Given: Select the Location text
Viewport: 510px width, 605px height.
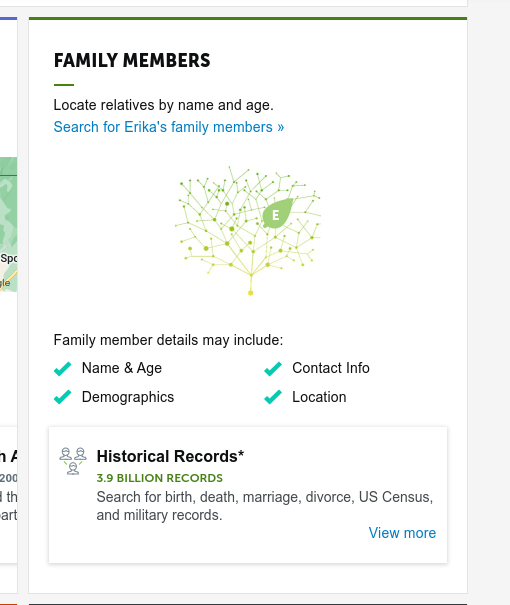Looking at the screenshot, I should (x=319, y=397).
